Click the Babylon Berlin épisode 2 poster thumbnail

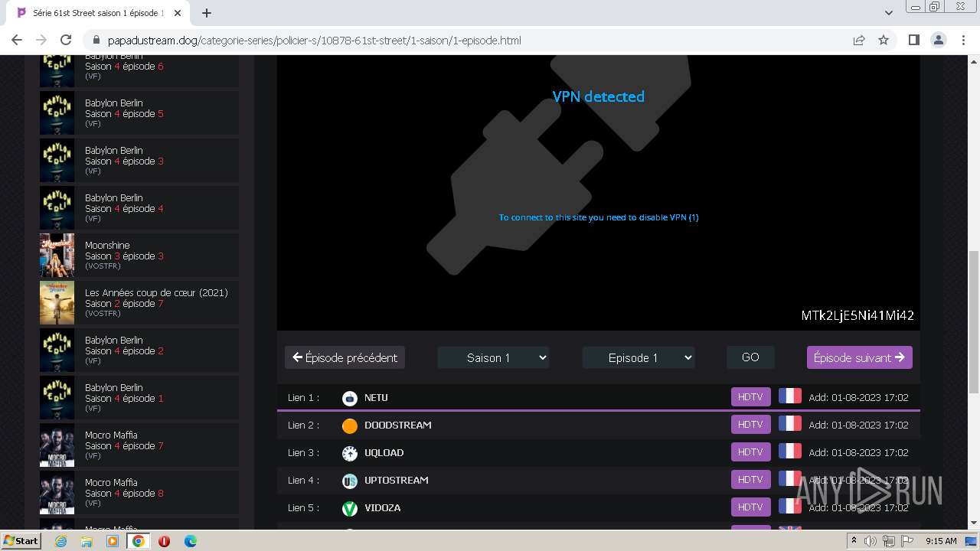point(57,350)
